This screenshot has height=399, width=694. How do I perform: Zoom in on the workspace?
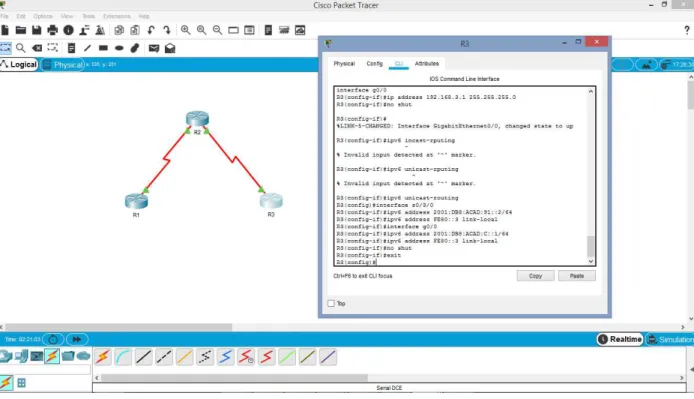pyautogui.click(x=185, y=30)
